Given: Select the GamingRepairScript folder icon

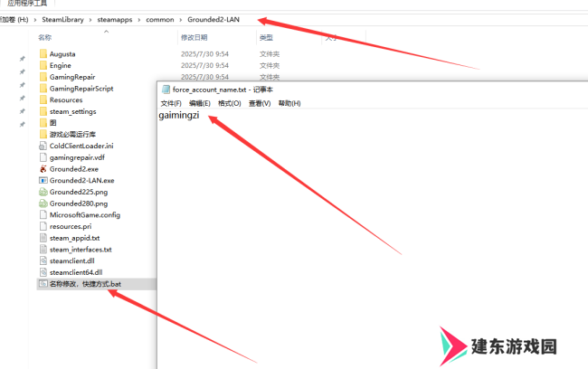Looking at the screenshot, I should click(x=43, y=89).
